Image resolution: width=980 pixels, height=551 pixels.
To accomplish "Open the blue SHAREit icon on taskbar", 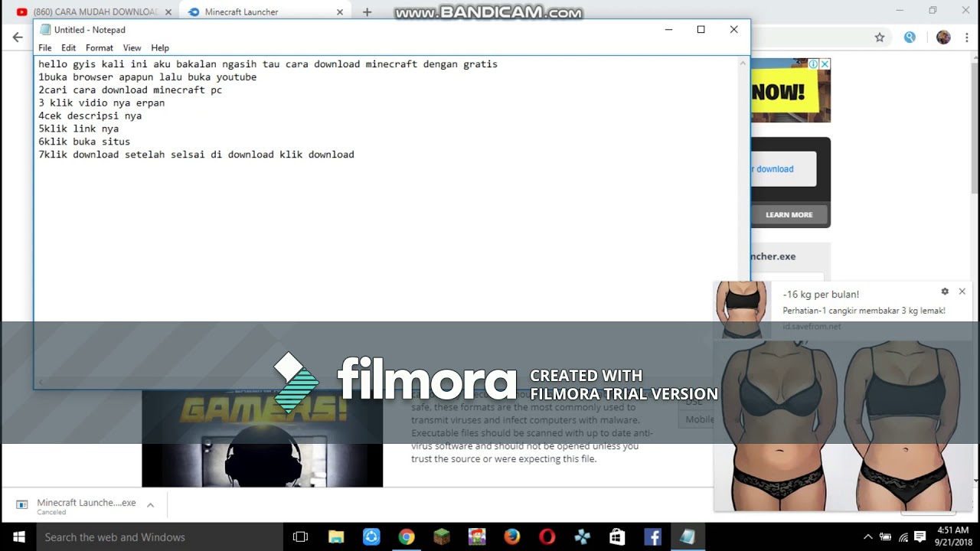I will (x=371, y=537).
